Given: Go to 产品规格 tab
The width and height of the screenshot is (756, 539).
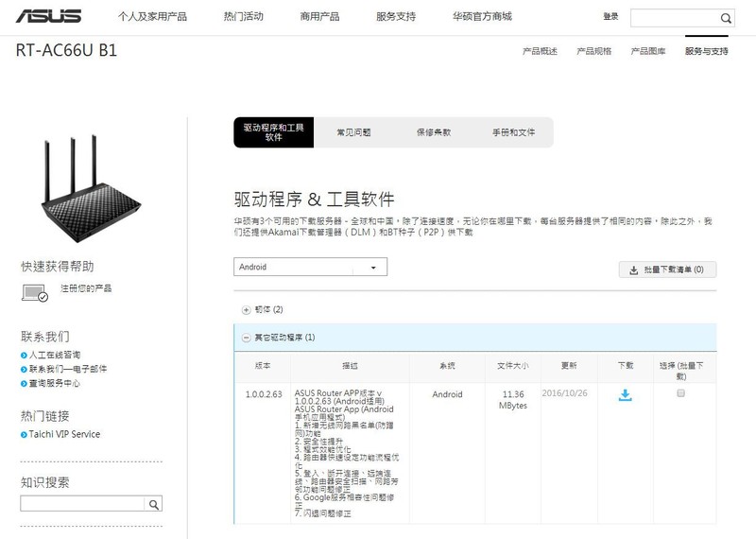Looking at the screenshot, I should tap(594, 51).
